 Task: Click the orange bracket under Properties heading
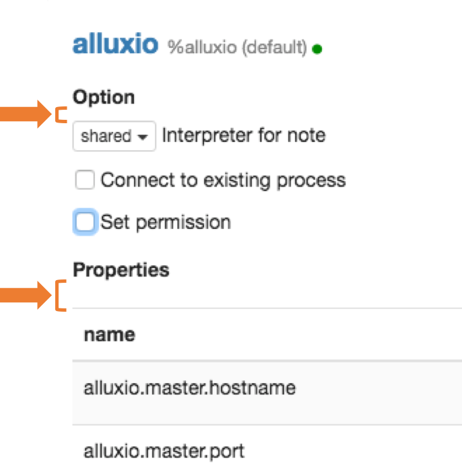pos(60,296)
